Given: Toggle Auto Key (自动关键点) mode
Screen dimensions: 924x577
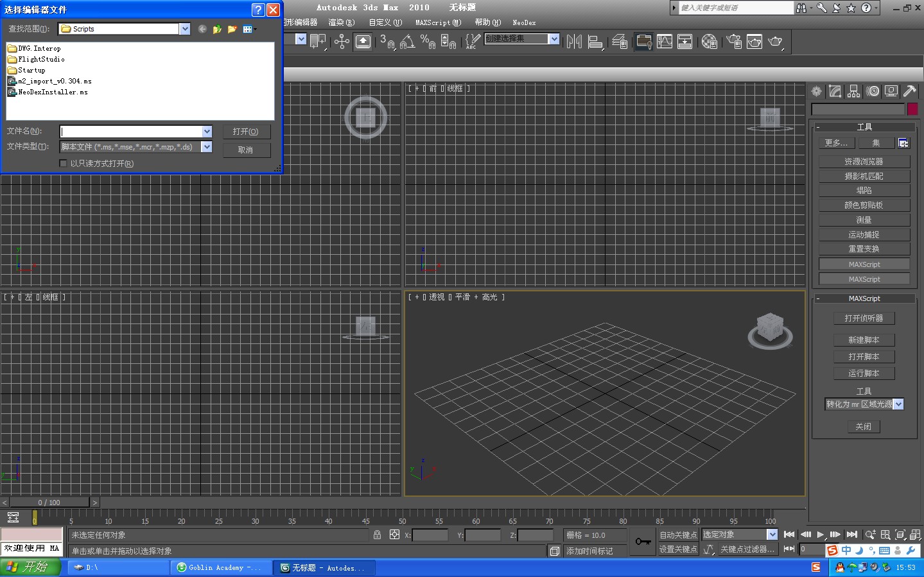Looking at the screenshot, I should point(678,535).
